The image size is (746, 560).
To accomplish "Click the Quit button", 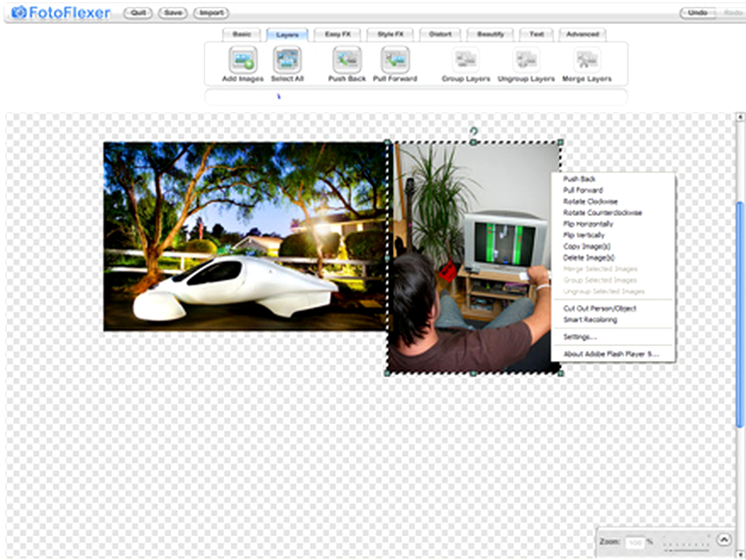I will click(x=138, y=13).
